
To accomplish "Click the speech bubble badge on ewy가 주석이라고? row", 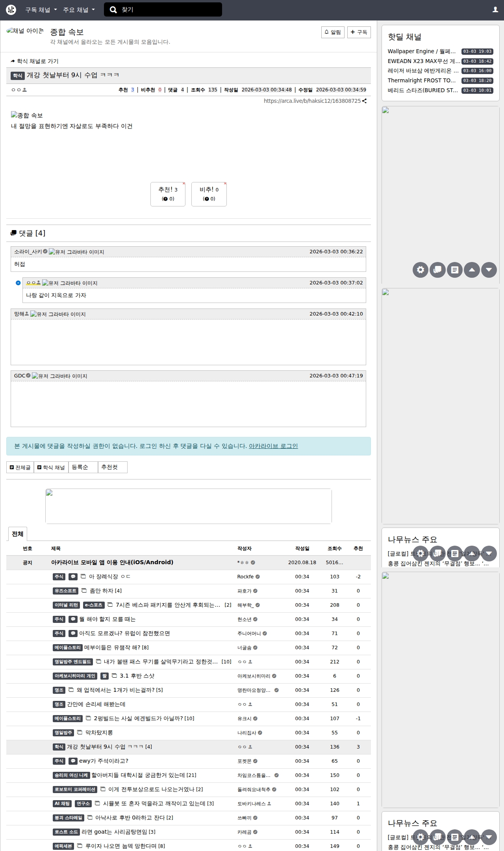I will click(73, 761).
